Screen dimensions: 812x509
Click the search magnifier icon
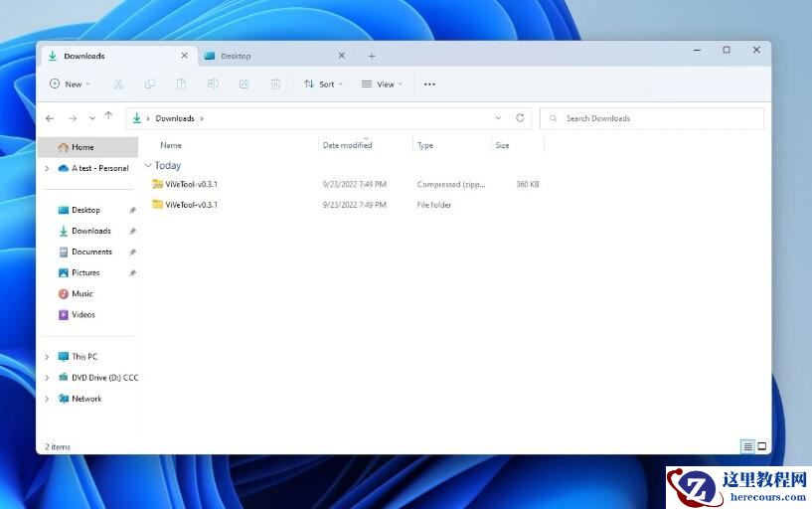click(x=553, y=118)
